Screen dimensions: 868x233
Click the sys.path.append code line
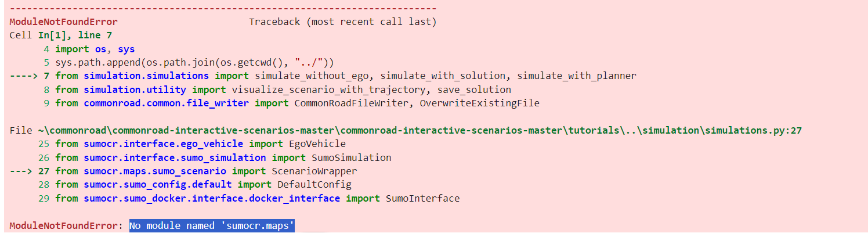pos(195,63)
